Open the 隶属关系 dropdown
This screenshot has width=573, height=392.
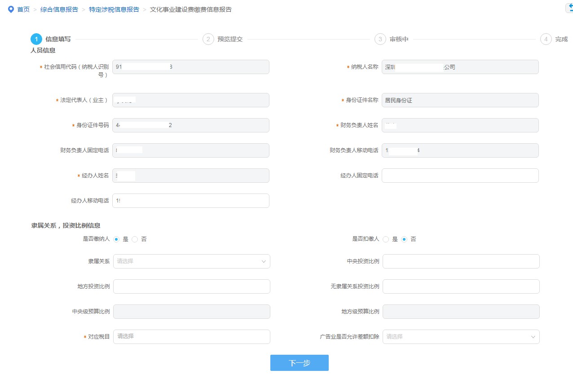191,261
